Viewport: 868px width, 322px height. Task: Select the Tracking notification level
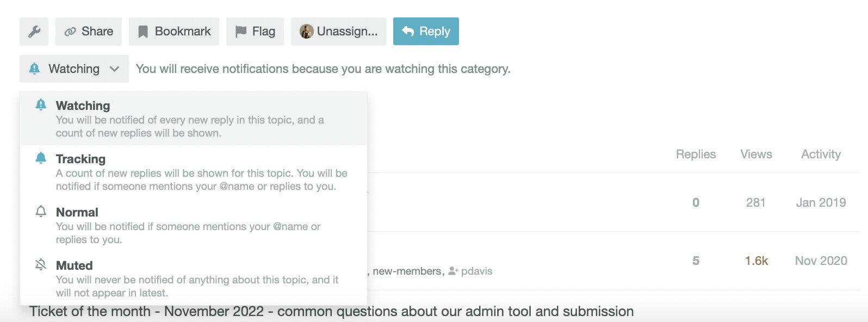(x=80, y=159)
